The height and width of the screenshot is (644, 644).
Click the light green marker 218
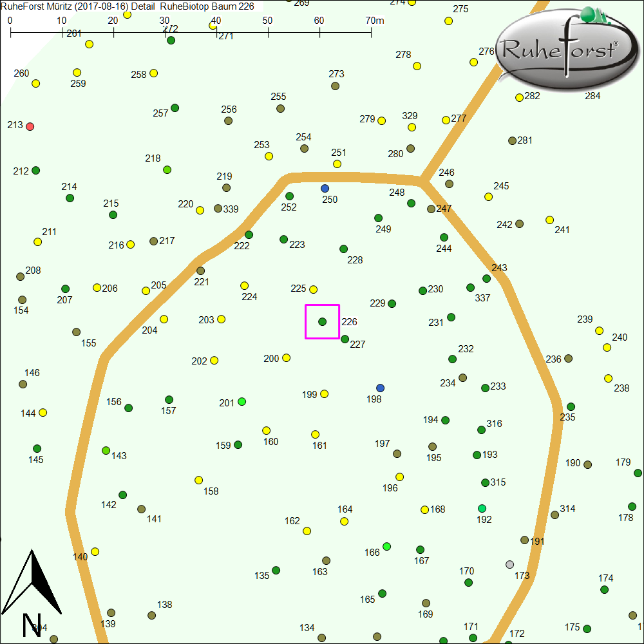[167, 169]
